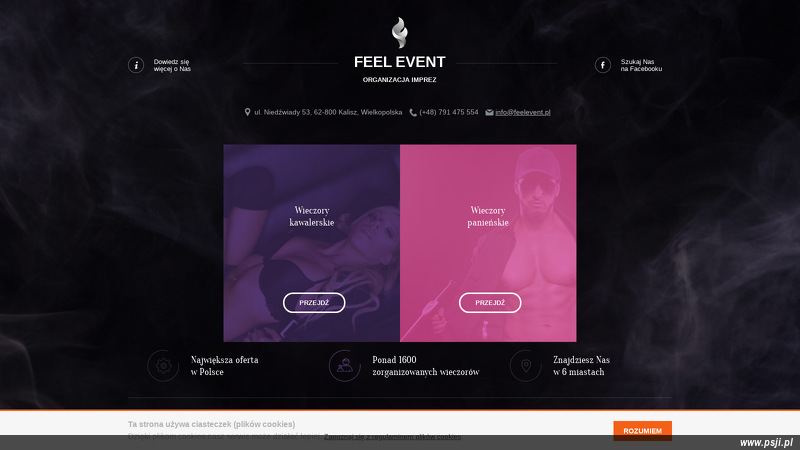Open the Facebook circle icon
The width and height of the screenshot is (800, 450).
[603, 65]
